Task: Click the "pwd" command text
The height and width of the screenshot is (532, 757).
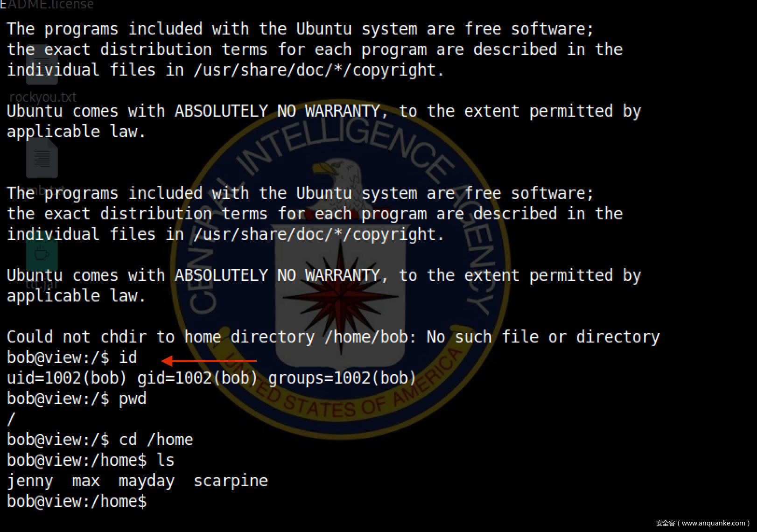Action: 133,399
